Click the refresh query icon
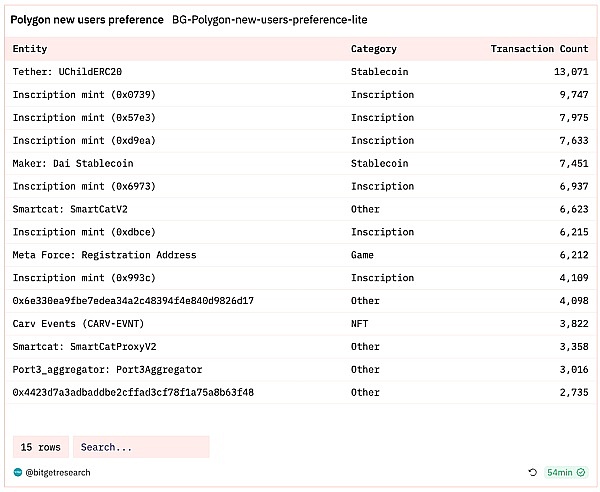Image resolution: width=600 pixels, height=492 pixels. (532, 472)
